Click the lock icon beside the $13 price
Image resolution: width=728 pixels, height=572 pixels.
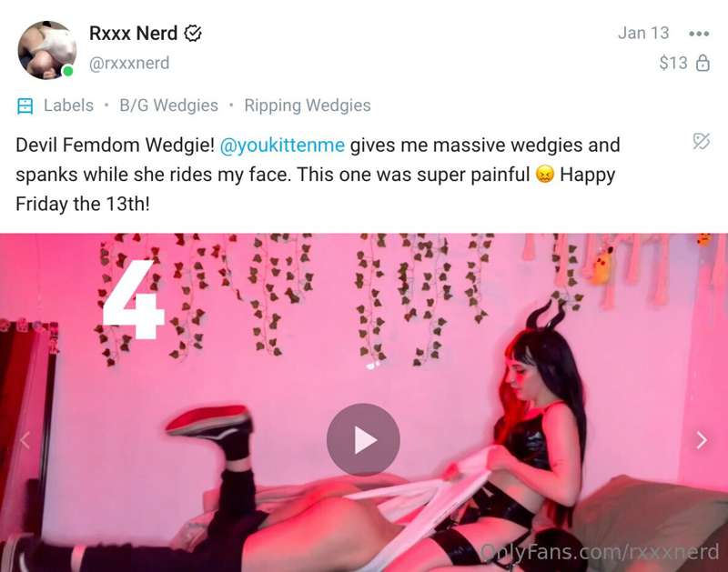[703, 63]
